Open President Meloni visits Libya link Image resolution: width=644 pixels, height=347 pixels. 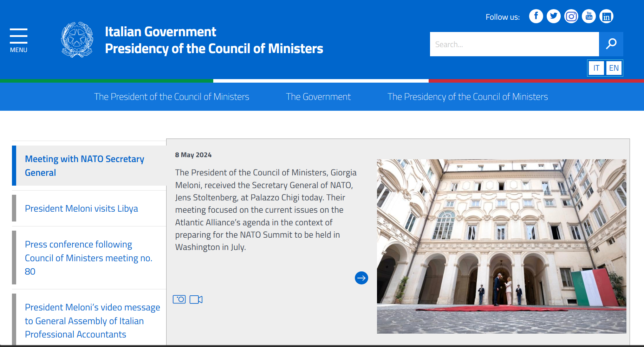pyautogui.click(x=82, y=208)
